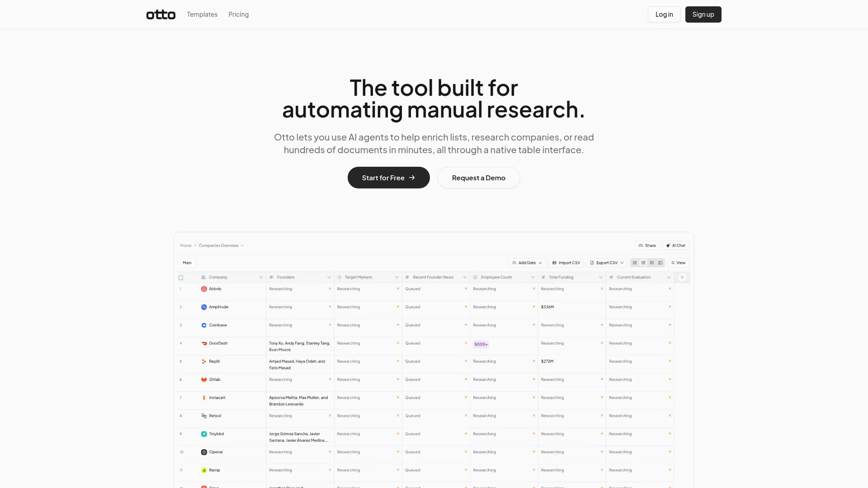
Task: Expand the View options dropdown
Action: [678, 263]
